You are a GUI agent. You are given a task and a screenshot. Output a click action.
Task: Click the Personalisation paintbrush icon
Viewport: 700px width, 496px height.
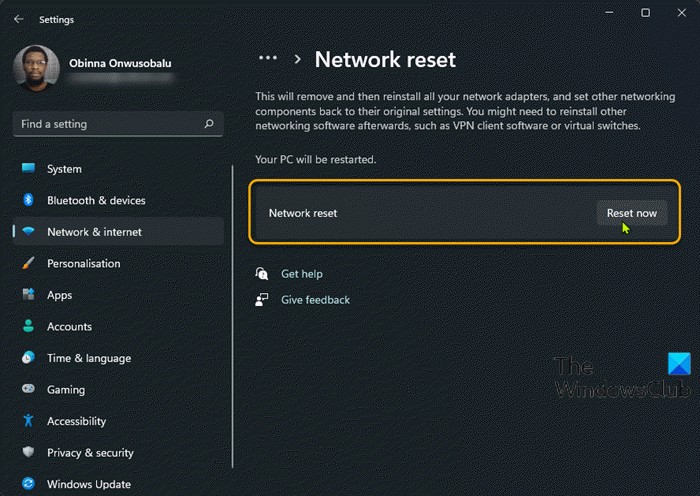(28, 264)
